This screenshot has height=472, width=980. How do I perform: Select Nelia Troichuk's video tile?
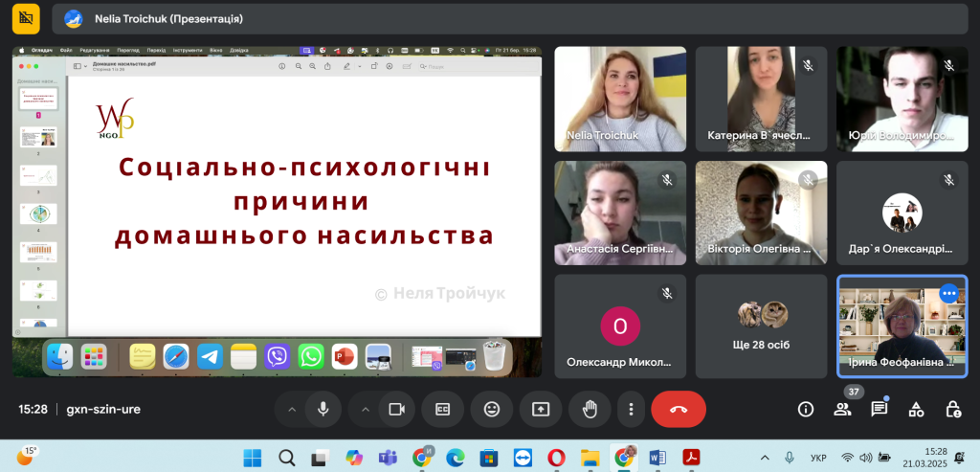coord(620,99)
